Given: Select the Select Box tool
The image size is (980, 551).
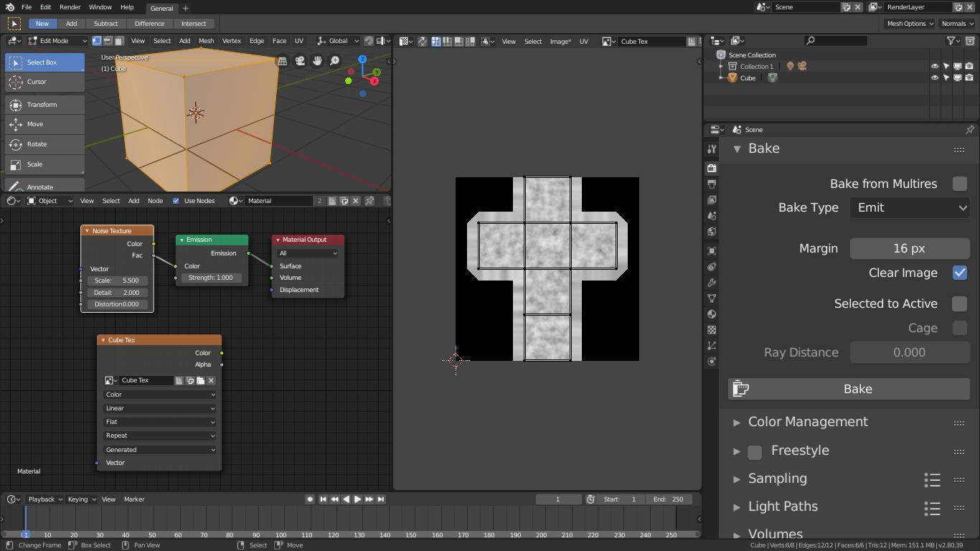Looking at the screenshot, I should pyautogui.click(x=44, y=62).
